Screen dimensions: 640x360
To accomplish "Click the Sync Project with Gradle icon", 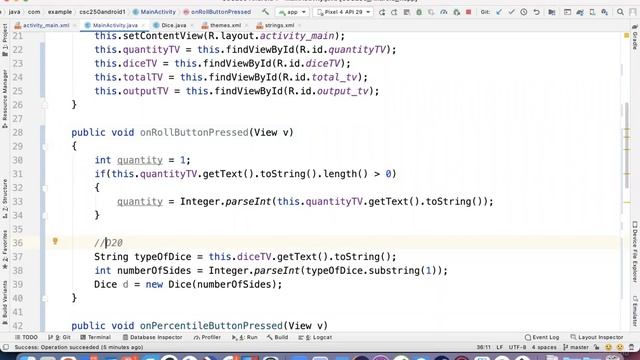I will coord(580,12).
